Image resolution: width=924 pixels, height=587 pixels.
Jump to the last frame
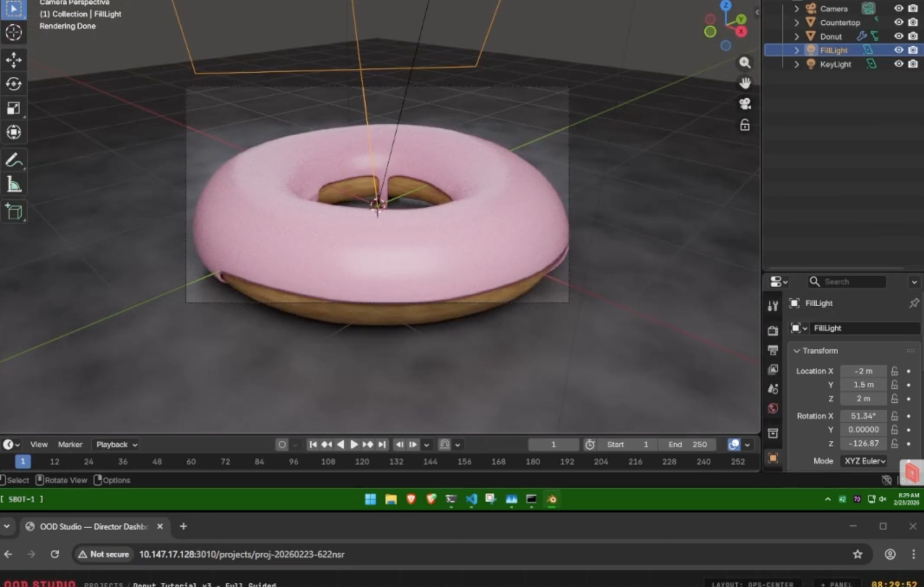click(382, 444)
